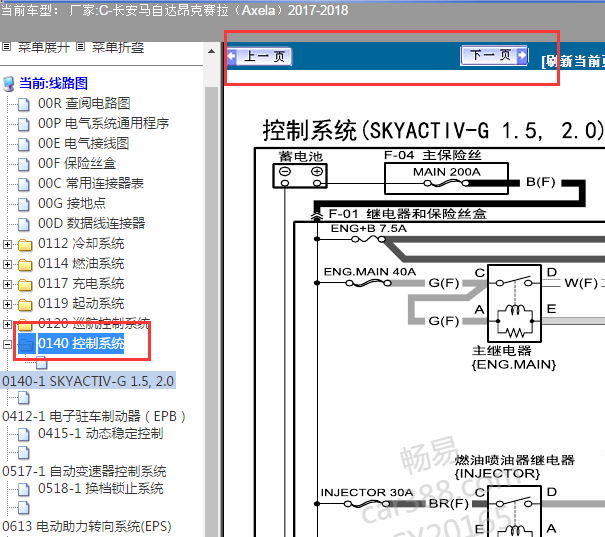Collapse all menus via 菜单折叠
The image size is (605, 537).
[x=118, y=47]
